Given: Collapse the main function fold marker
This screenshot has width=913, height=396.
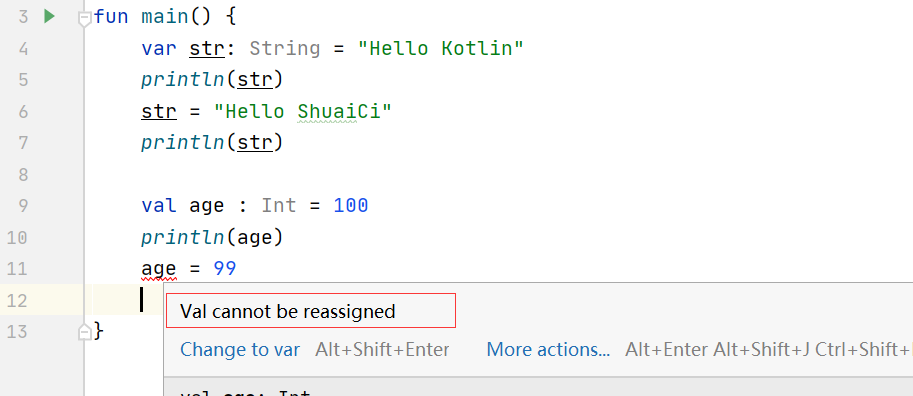Looking at the screenshot, I should [x=84, y=18].
